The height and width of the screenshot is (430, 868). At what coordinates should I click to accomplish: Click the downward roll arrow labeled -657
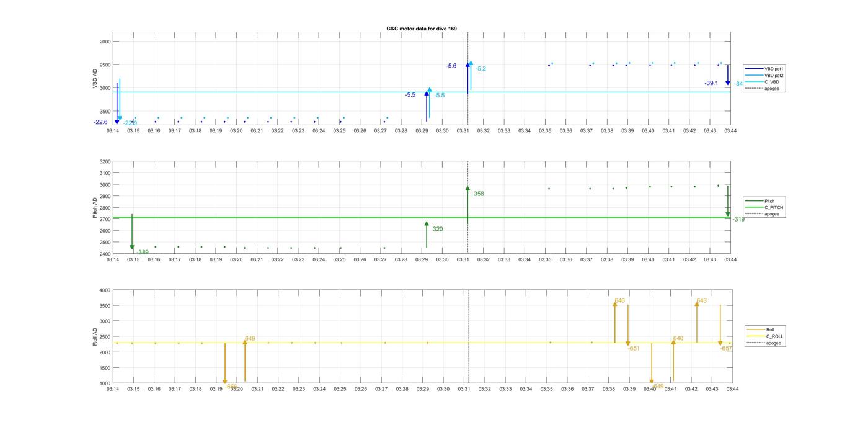(720, 325)
